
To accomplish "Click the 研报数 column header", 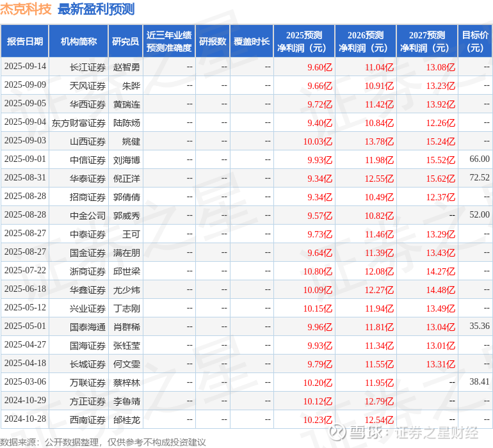I will [x=213, y=42].
